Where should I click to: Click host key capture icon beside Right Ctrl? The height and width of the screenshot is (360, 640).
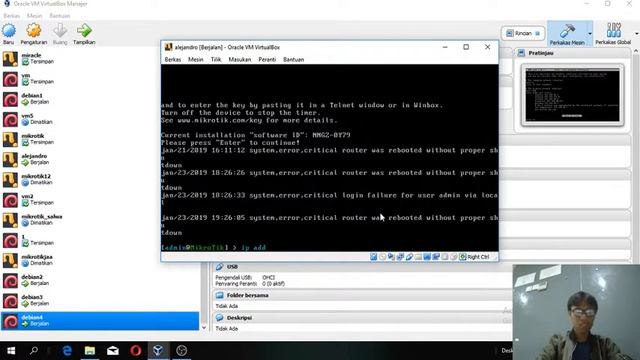463,257
